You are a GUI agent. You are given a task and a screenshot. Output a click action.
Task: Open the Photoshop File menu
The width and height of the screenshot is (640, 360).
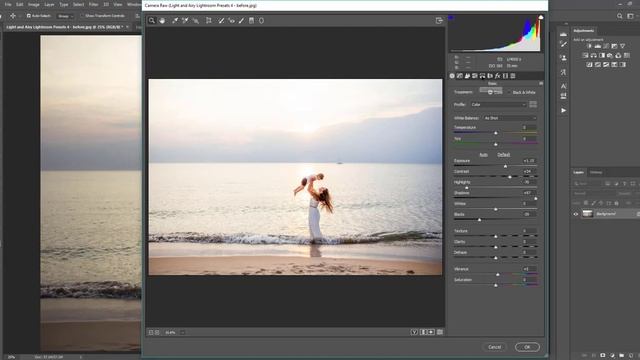tap(8, 4)
